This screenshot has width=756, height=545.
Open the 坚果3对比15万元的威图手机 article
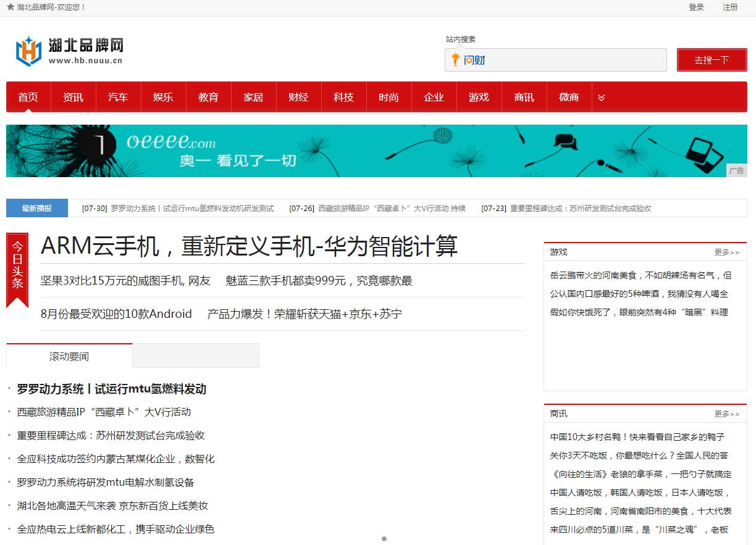click(x=125, y=281)
